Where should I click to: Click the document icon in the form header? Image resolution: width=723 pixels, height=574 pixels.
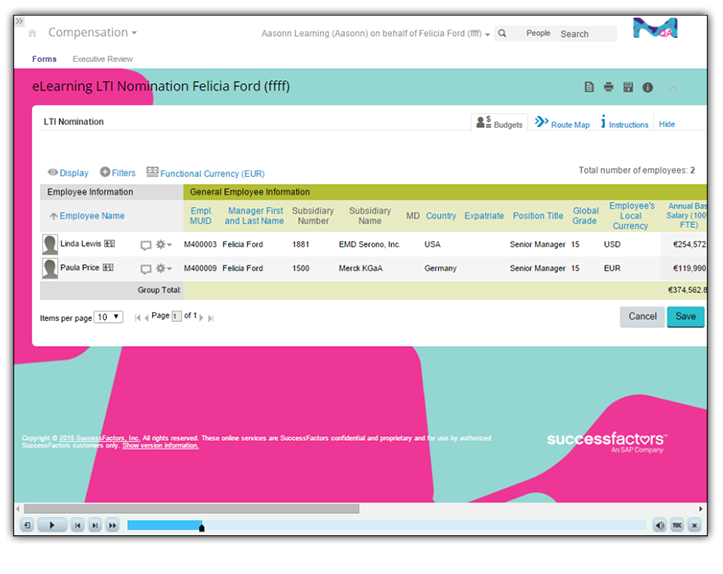click(590, 88)
